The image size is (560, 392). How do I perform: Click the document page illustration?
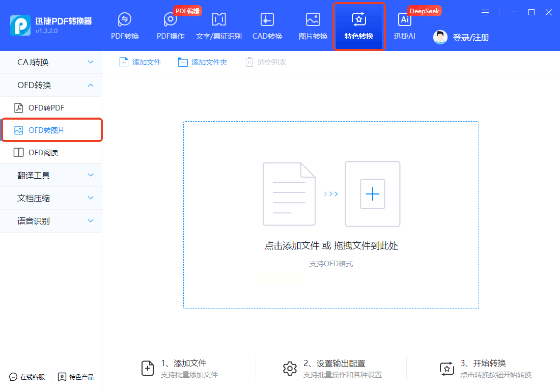[x=289, y=194]
